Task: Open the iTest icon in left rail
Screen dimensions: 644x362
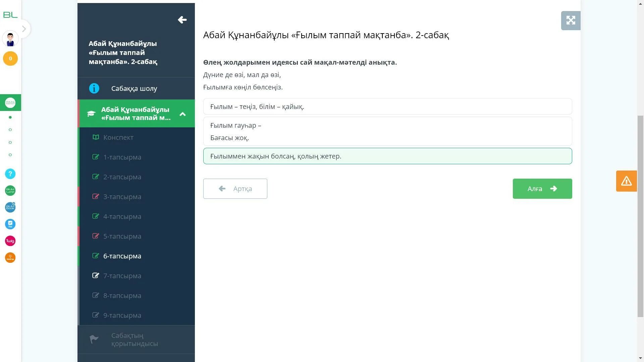Action: point(10,224)
